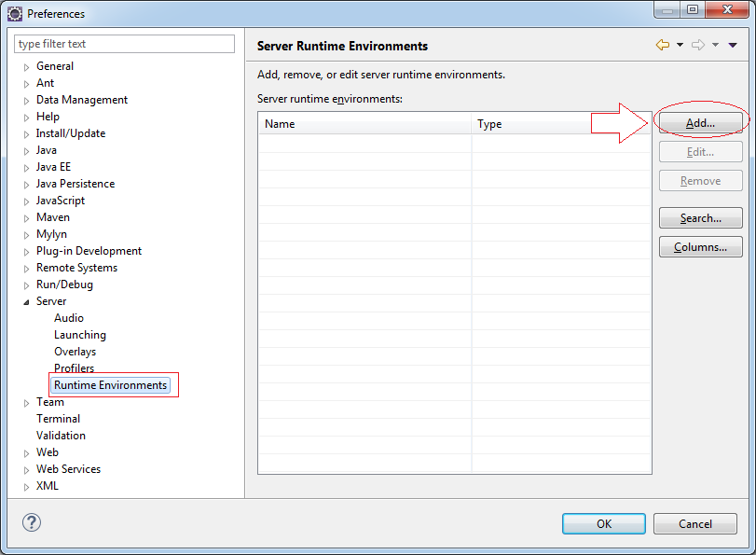Expand the Java tree node
The image size is (756, 555).
[x=26, y=151]
